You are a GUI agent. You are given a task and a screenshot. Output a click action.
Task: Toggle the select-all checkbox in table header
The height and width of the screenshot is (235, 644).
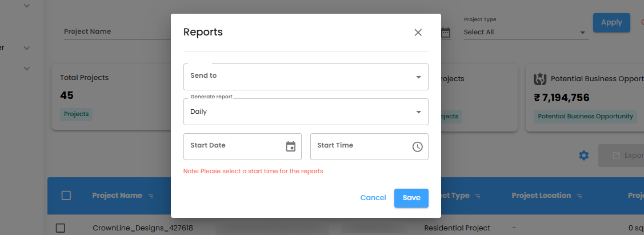(66, 196)
